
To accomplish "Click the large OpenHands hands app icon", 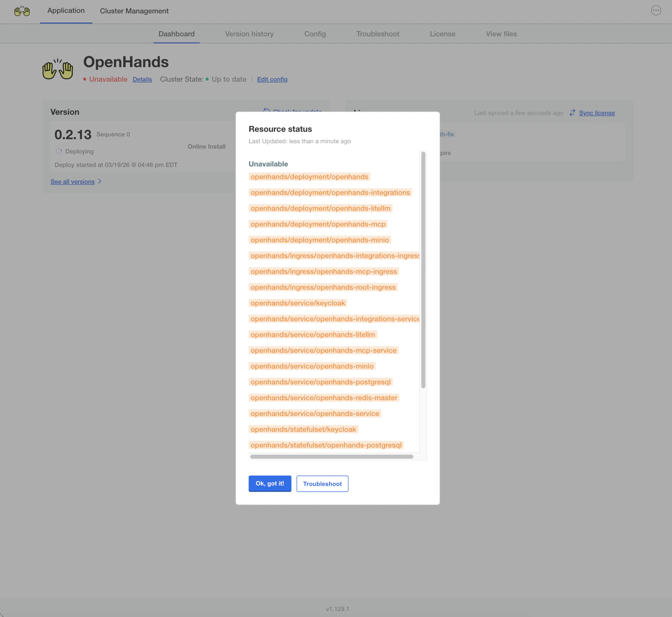I will tap(58, 69).
